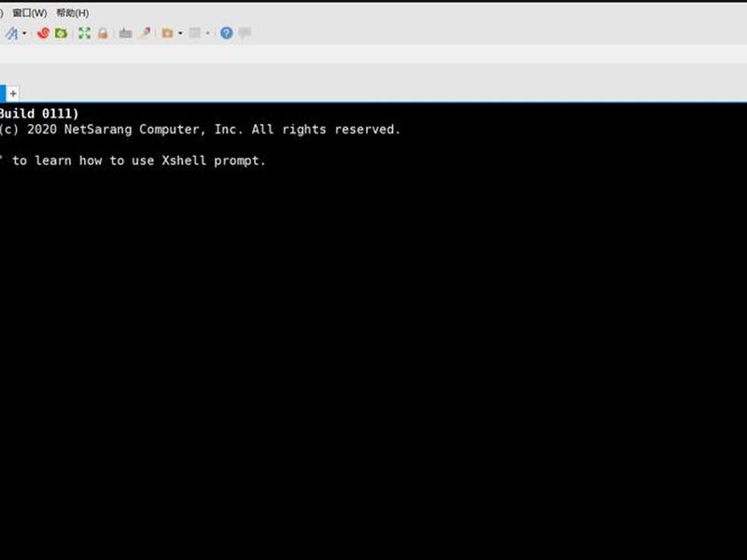Open the 窗口(W) window menu
The image size is (747, 560).
tap(30, 13)
